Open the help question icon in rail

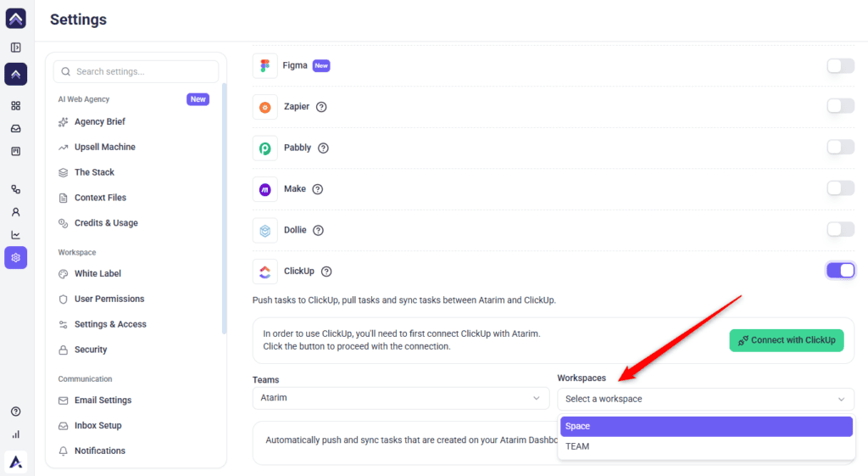pyautogui.click(x=15, y=412)
